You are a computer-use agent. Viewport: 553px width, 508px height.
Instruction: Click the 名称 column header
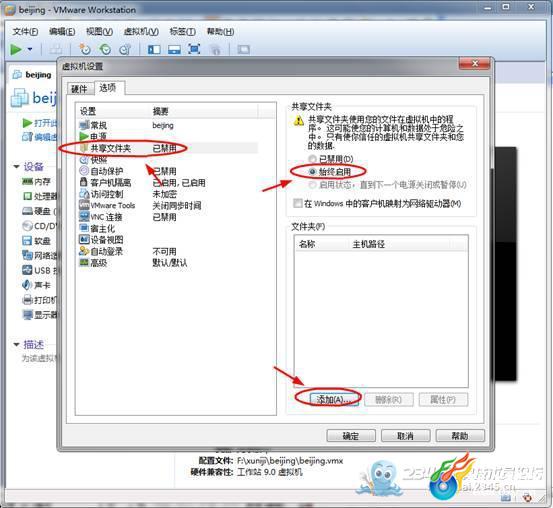click(x=321, y=244)
